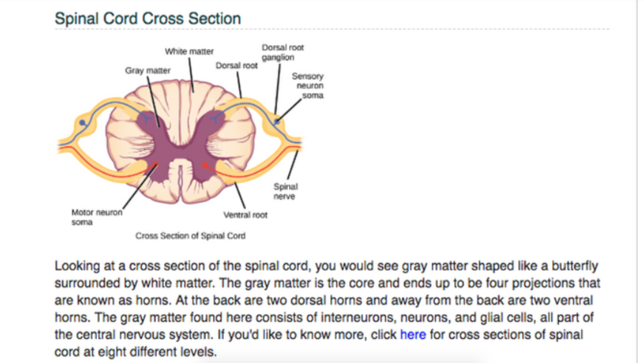The height and width of the screenshot is (363, 644).
Task: Click the blue "here" hyperlink
Action: click(x=413, y=335)
